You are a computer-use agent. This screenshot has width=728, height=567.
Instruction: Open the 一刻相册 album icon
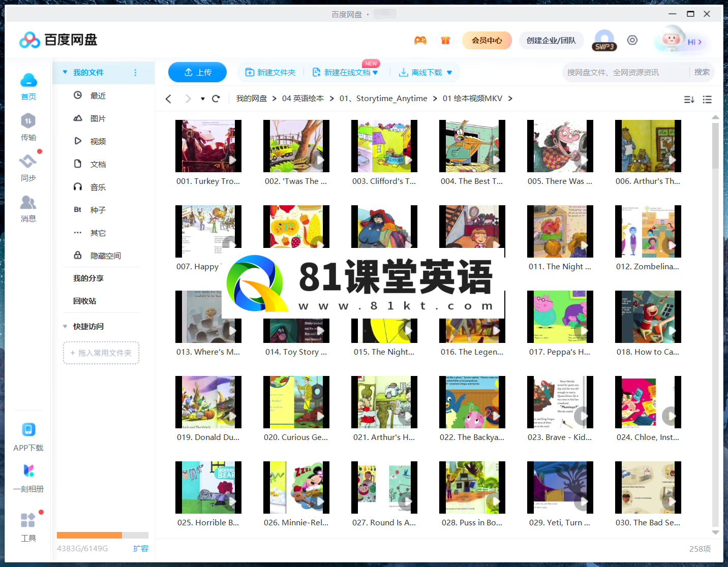[28, 471]
